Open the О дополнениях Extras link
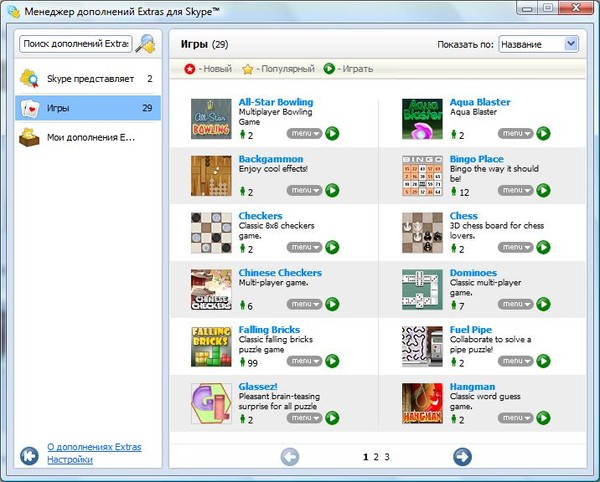 pyautogui.click(x=94, y=447)
